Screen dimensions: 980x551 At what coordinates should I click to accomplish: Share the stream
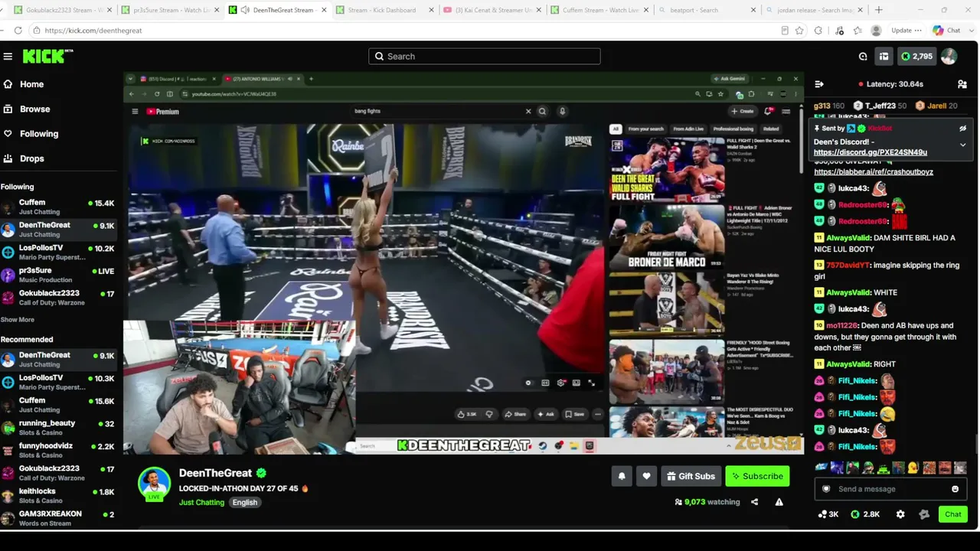click(754, 502)
